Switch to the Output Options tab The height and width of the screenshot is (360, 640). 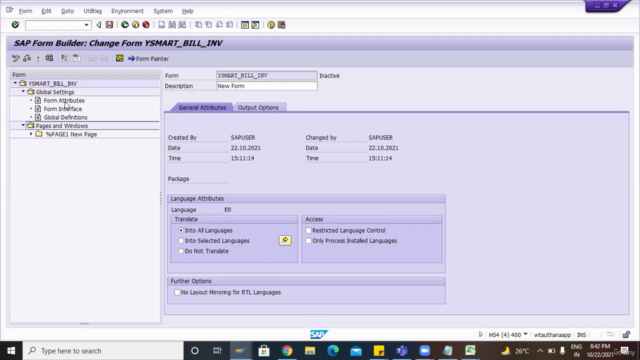click(258, 107)
